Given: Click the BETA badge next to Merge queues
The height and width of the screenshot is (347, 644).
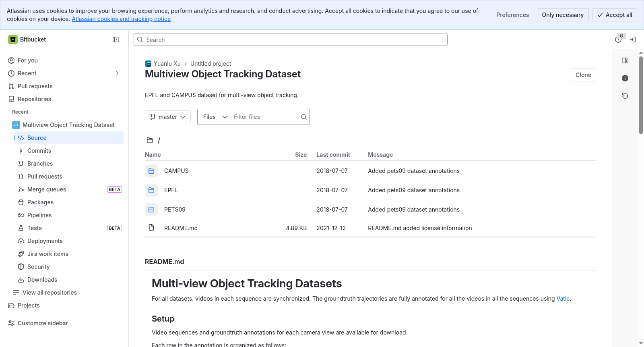Looking at the screenshot, I should pyautogui.click(x=115, y=189).
